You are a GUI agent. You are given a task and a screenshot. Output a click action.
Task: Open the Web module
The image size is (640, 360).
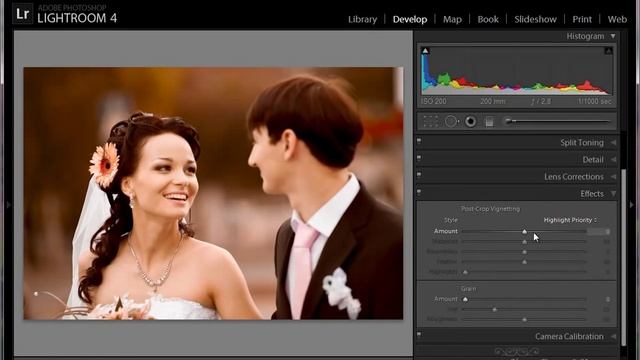pos(617,19)
